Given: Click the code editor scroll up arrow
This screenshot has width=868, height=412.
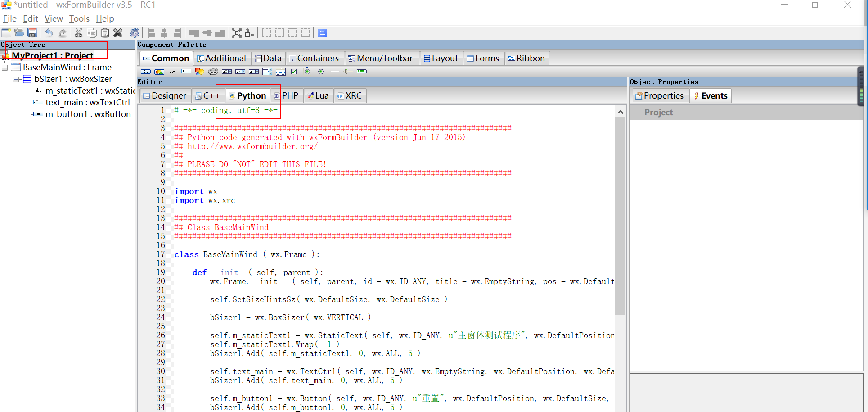Looking at the screenshot, I should click(x=620, y=112).
